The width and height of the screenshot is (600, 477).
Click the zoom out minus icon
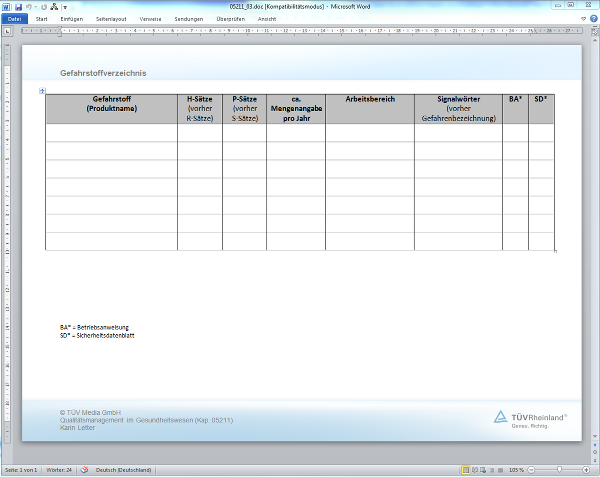click(x=531, y=469)
